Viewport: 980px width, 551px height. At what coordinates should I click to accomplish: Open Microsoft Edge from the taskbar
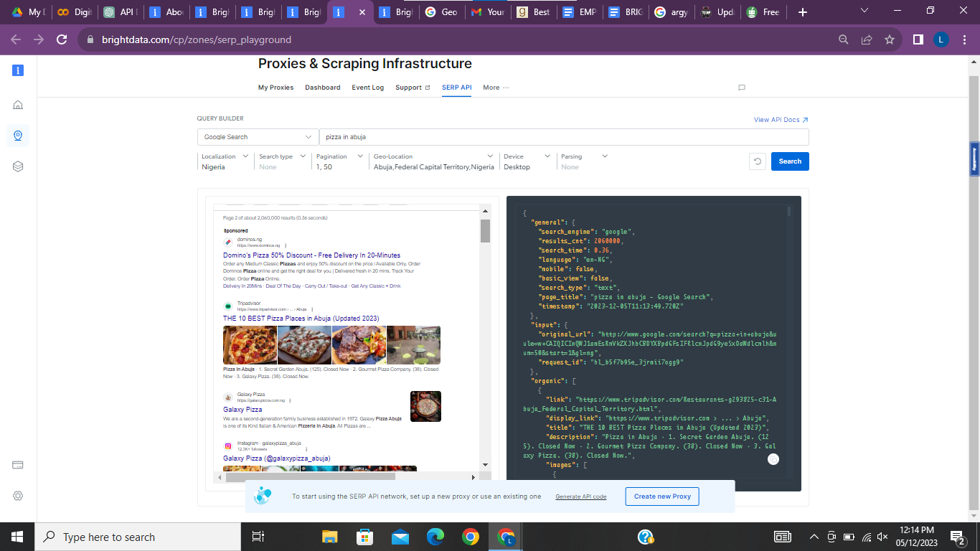pyautogui.click(x=435, y=537)
